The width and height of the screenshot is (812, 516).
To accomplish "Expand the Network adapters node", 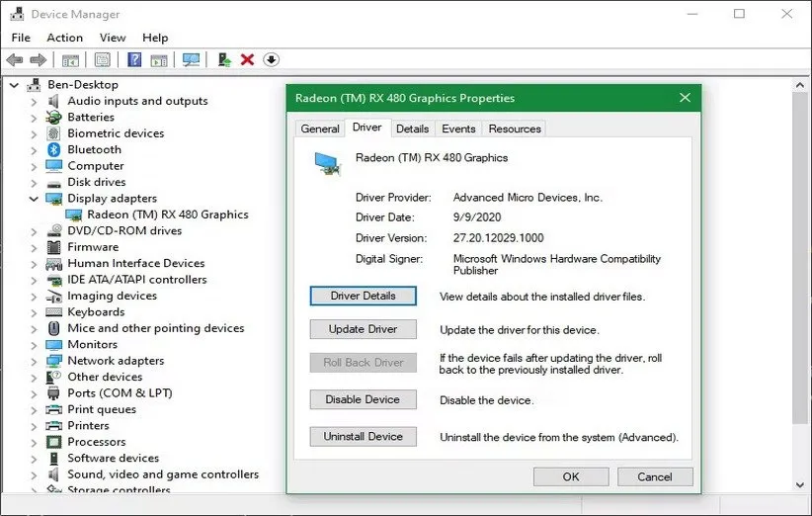I will 33,362.
